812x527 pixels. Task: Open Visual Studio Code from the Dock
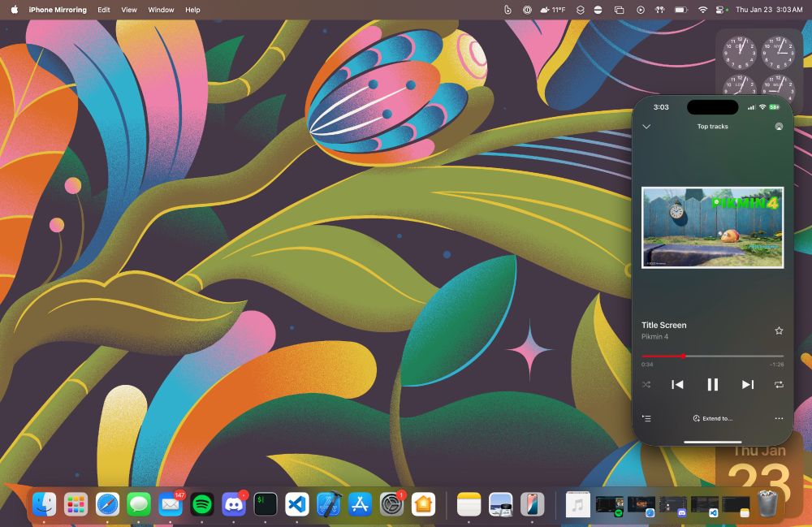pos(296,504)
